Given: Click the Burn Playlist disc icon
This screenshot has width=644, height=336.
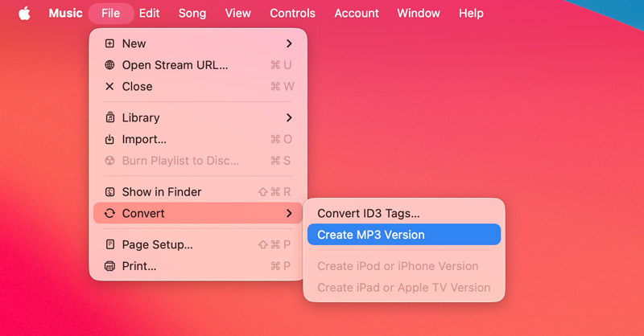Looking at the screenshot, I should click(109, 161).
